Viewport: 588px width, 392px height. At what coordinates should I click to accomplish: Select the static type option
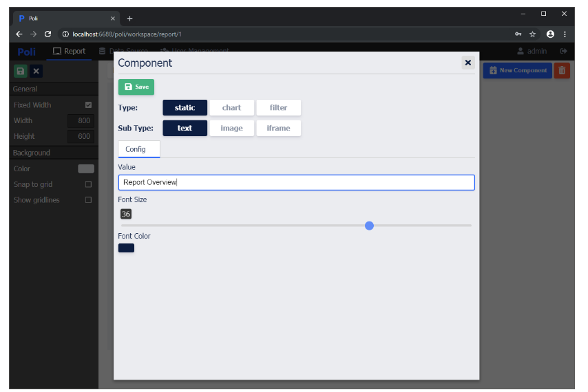(x=185, y=107)
